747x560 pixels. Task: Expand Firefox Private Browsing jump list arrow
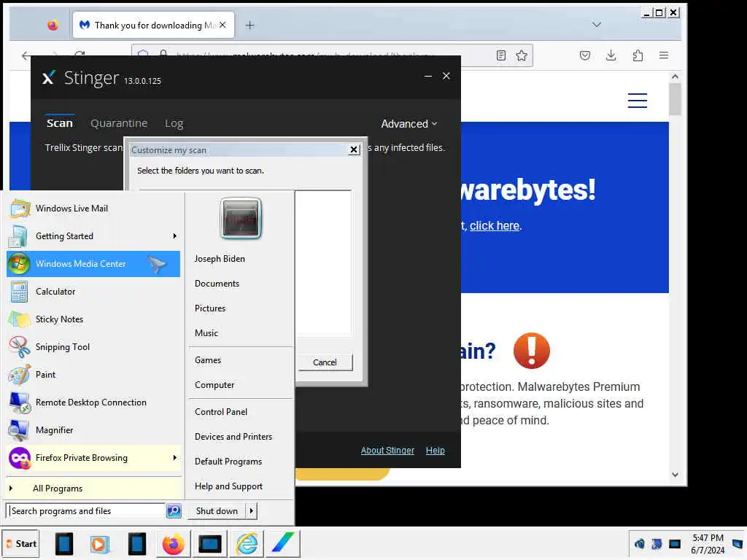click(175, 458)
